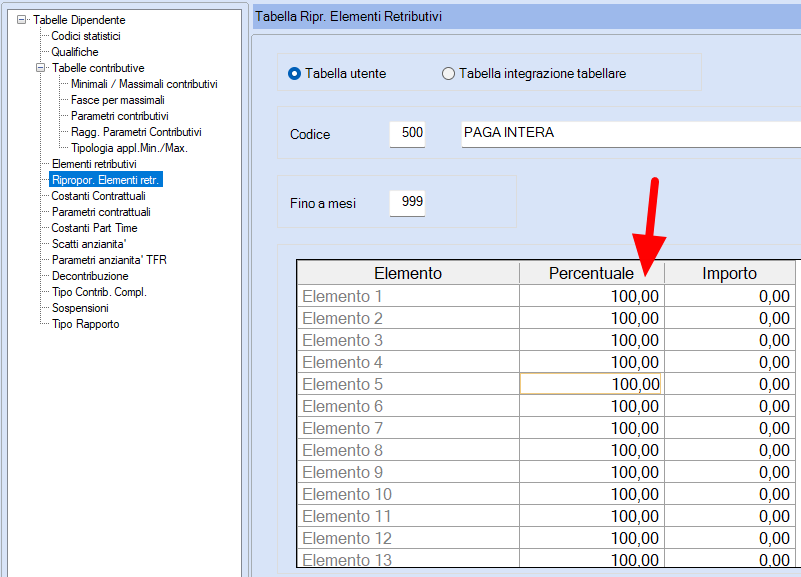Open Scatti anzianita' tree item

[x=89, y=244]
